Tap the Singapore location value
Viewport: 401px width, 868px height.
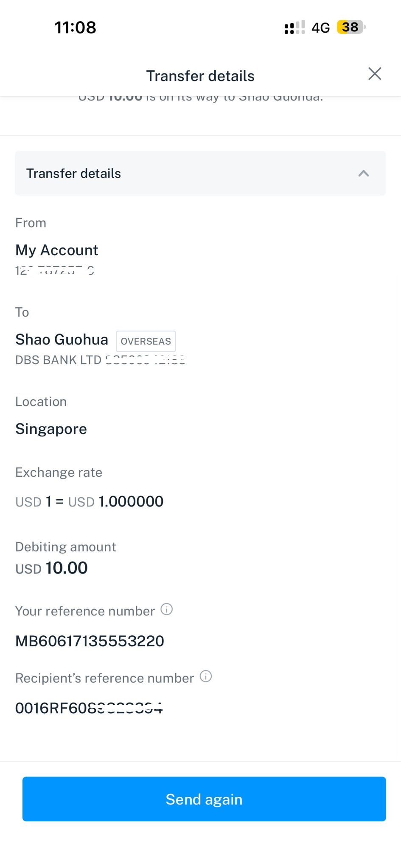[51, 429]
